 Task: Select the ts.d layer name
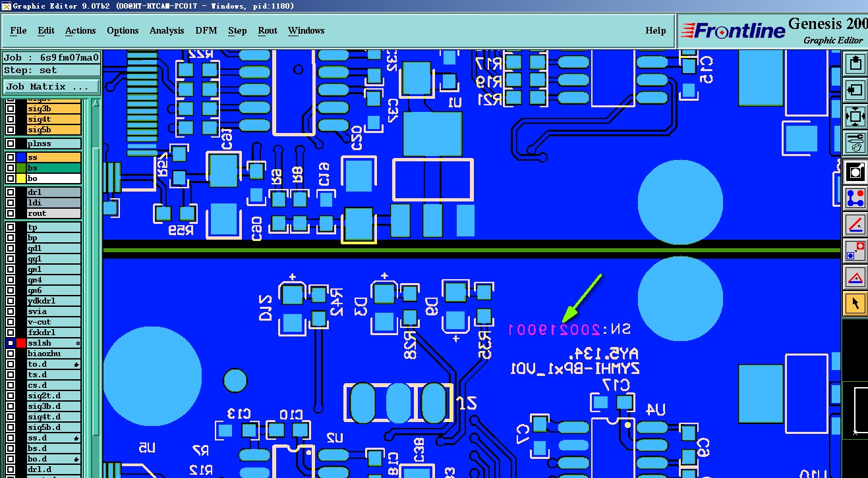[x=54, y=375]
